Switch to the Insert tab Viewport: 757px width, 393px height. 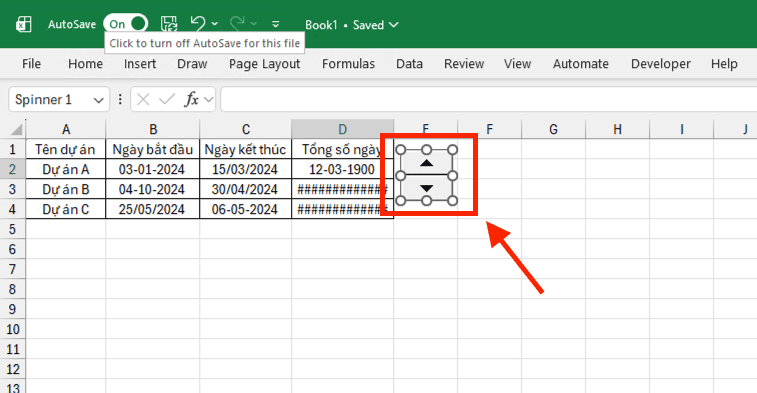(140, 64)
